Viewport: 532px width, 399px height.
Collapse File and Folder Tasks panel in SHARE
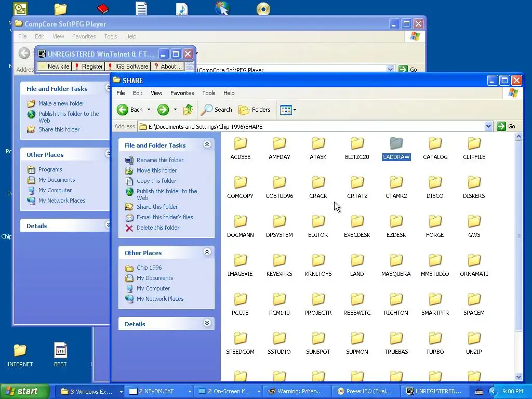[207, 144]
